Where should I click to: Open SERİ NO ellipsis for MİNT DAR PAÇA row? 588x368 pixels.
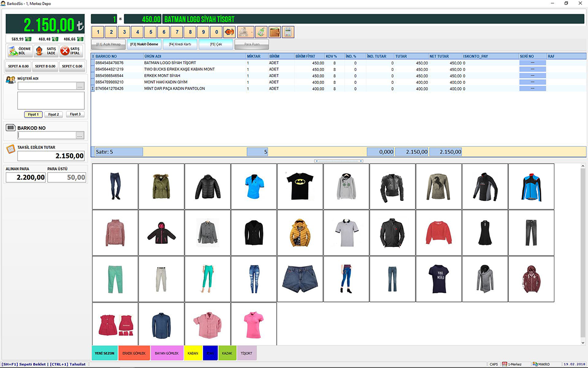tap(532, 88)
